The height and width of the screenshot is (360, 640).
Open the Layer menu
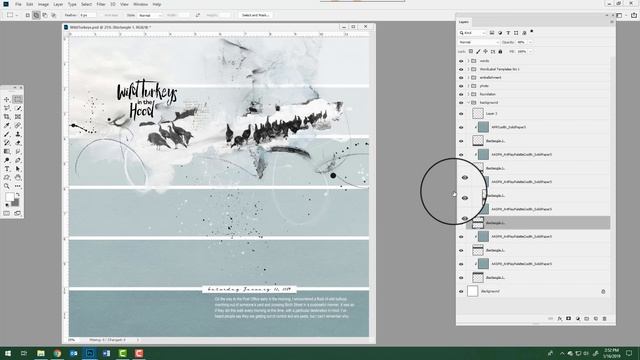pos(58,4)
